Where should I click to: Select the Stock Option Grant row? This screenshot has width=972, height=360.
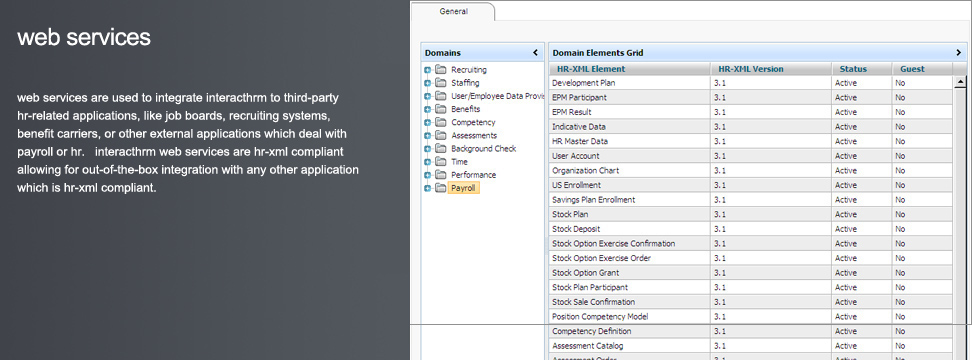pyautogui.click(x=751, y=273)
